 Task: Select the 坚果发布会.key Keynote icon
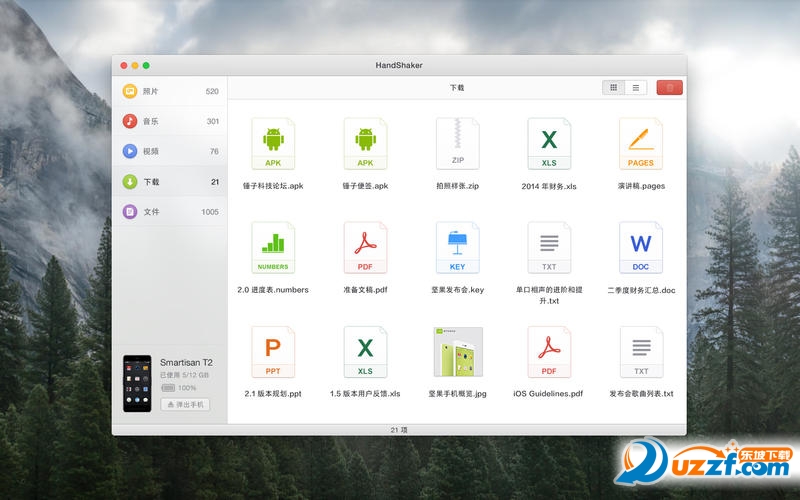click(458, 248)
